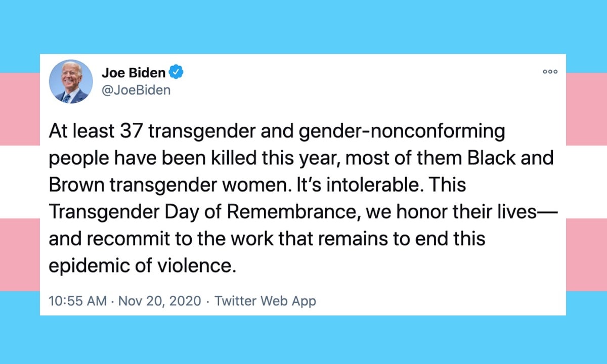Image resolution: width=607 pixels, height=364 pixels.
Task: Click the 10:55 AM timestamp
Action: (77, 301)
